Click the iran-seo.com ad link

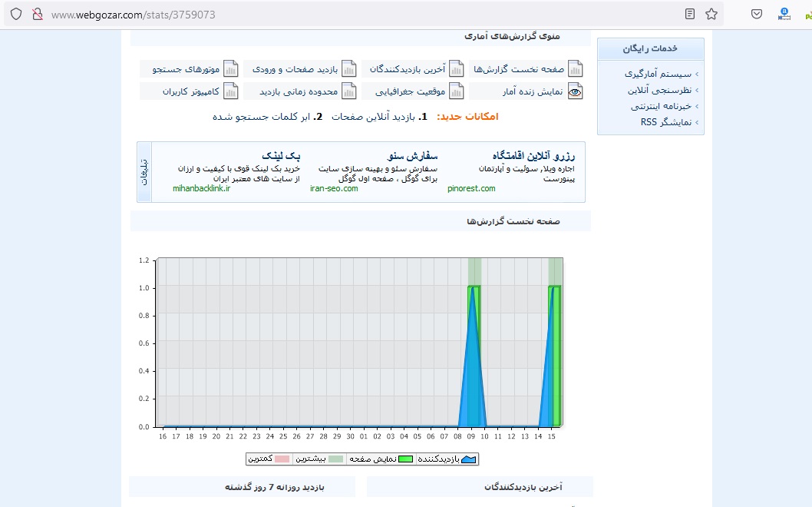(334, 188)
